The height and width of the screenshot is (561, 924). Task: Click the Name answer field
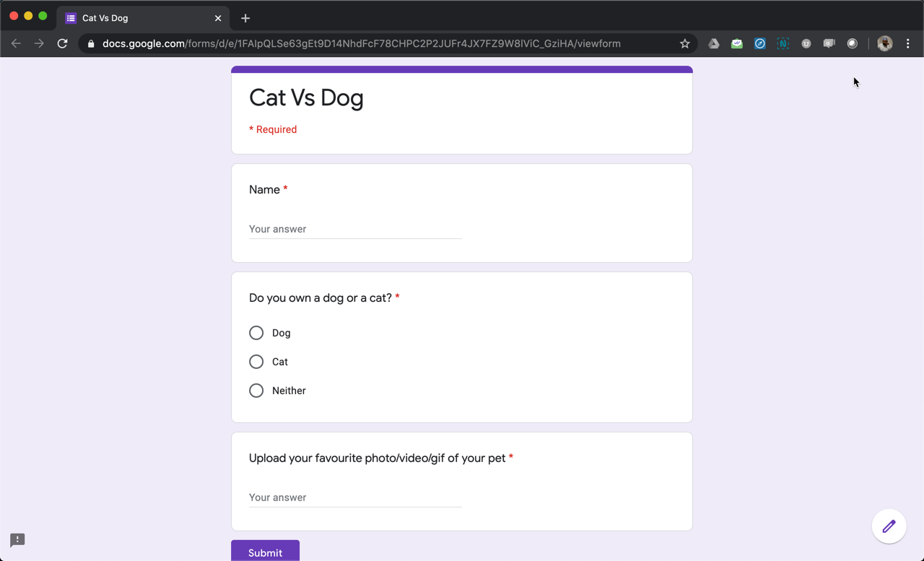pyautogui.click(x=354, y=229)
